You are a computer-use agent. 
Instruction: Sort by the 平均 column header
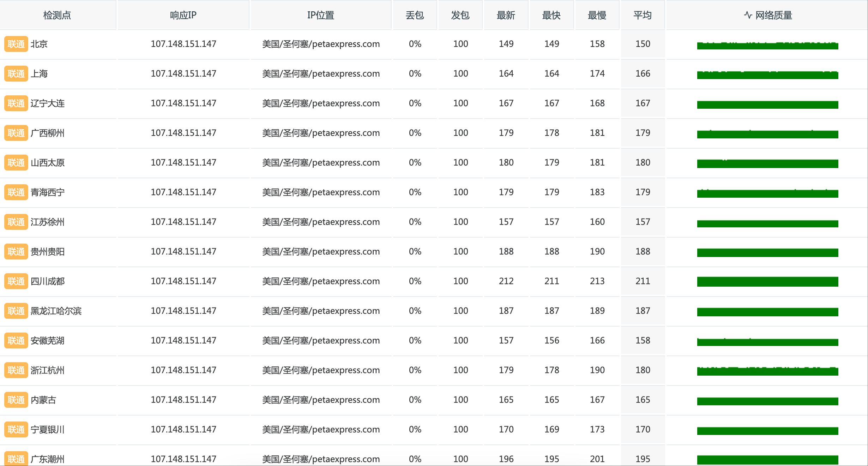643,15
